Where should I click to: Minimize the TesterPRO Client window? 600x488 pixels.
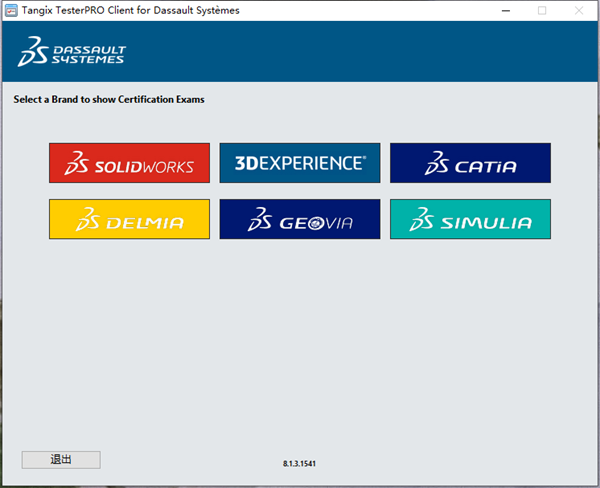pos(497,10)
